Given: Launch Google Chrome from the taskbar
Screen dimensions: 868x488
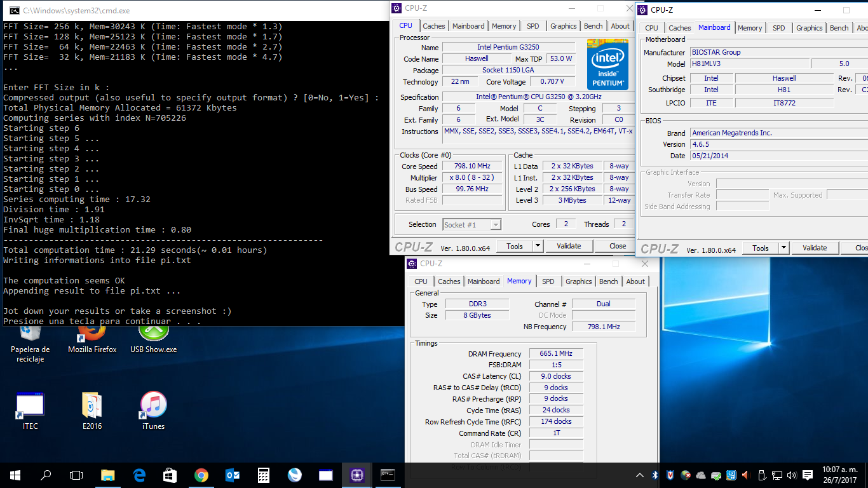Looking at the screenshot, I should point(201,475).
